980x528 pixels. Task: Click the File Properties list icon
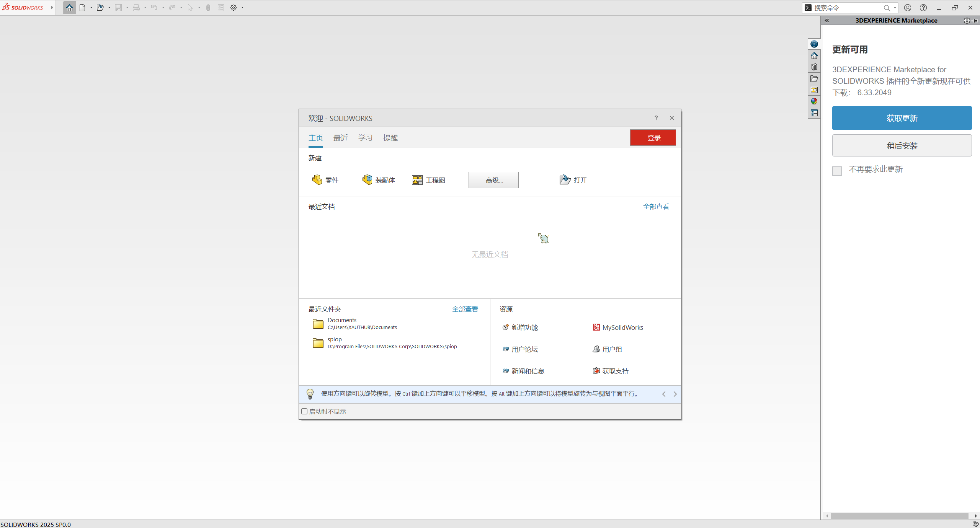pyautogui.click(x=221, y=8)
